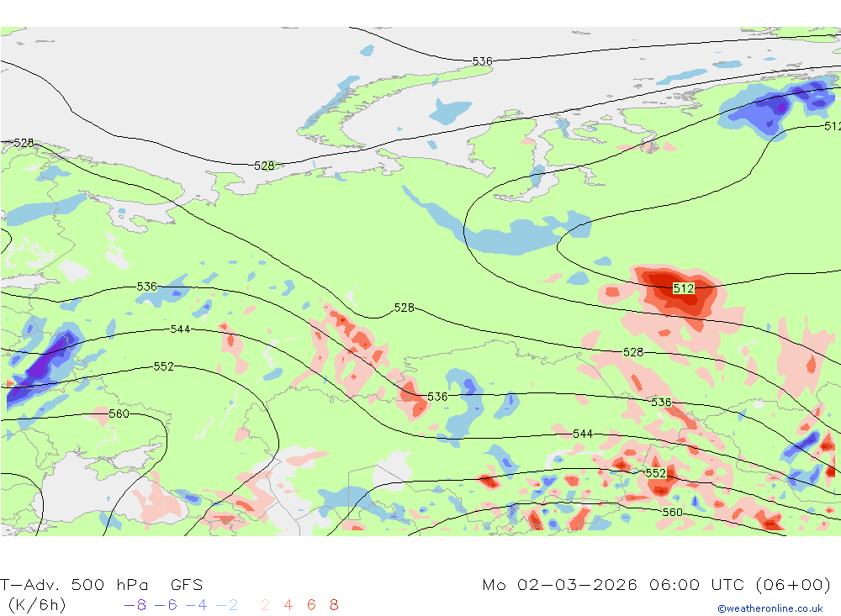Click the 528 label near top-left edge

click(x=24, y=143)
